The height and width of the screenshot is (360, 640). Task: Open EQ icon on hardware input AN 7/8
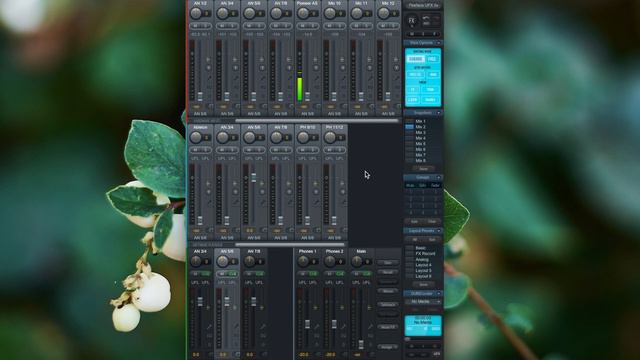point(289,86)
